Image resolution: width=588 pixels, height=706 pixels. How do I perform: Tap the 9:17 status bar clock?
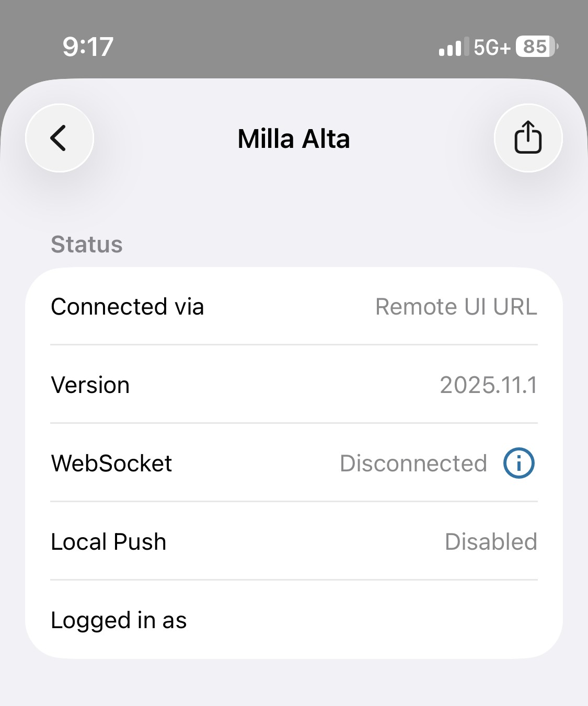click(88, 47)
